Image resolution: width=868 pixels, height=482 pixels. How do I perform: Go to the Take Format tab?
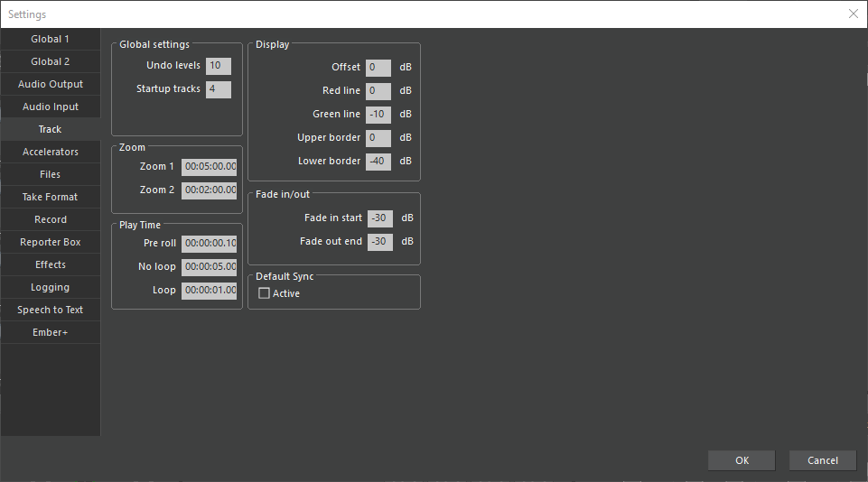click(50, 197)
